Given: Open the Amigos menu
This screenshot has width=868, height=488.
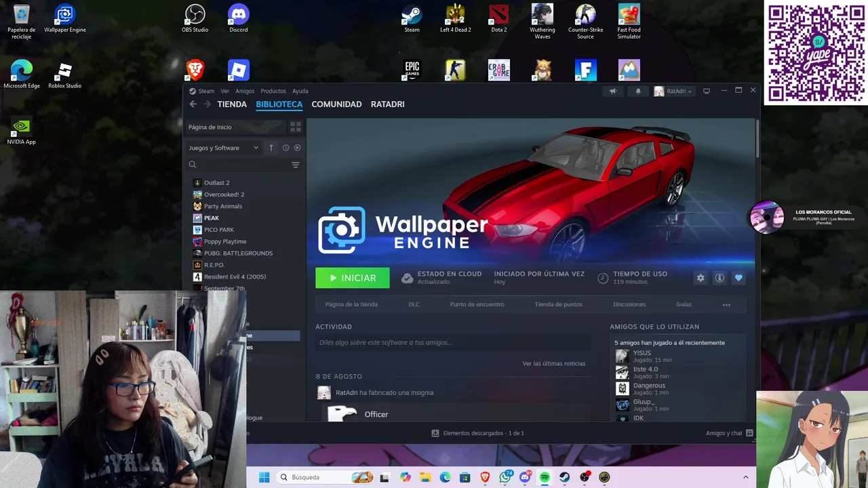Looking at the screenshot, I should tap(245, 91).
